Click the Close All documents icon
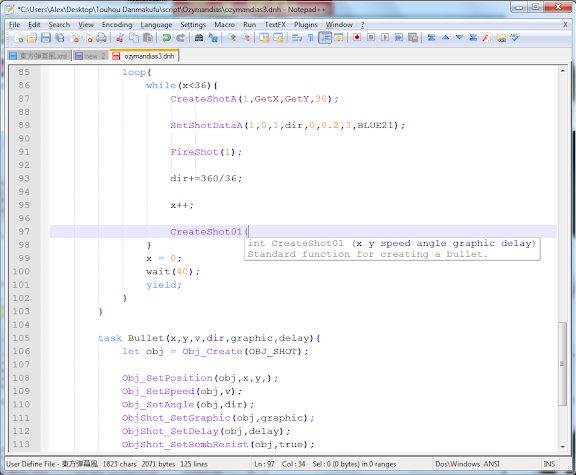The image size is (576, 475). 87,37
